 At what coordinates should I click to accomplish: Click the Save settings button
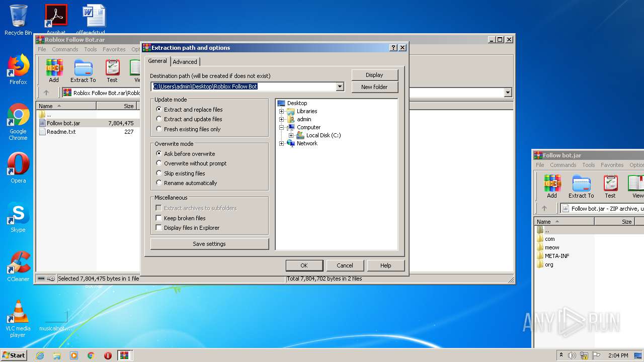click(209, 244)
